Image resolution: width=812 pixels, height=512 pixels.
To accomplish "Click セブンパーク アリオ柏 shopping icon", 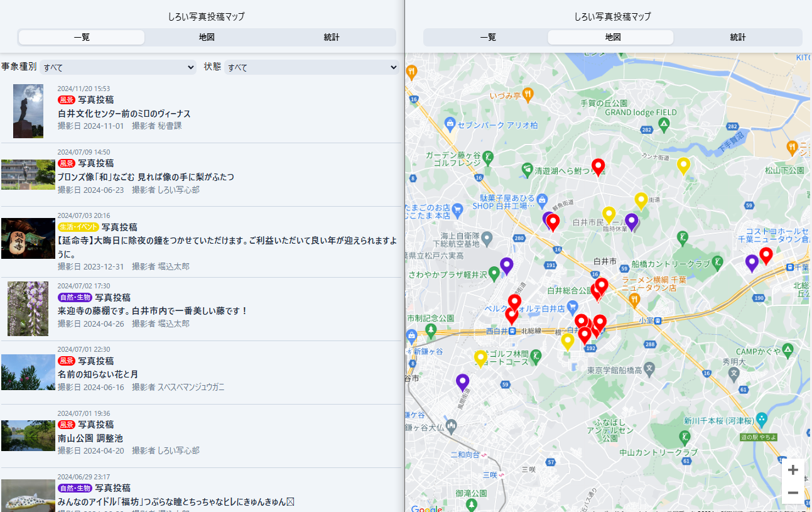I will click(x=450, y=124).
